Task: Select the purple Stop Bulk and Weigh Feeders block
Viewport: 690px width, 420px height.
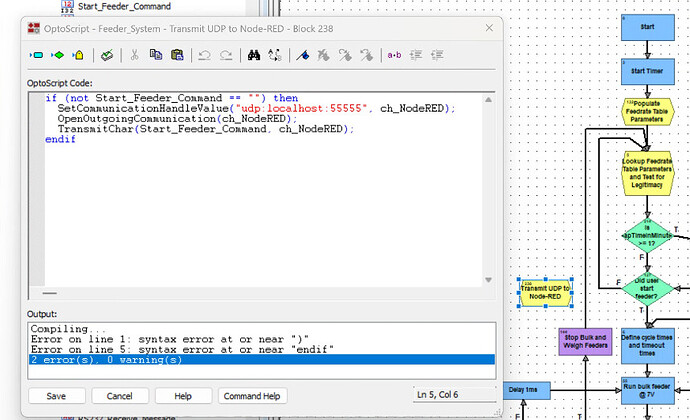Action: pyautogui.click(x=583, y=341)
